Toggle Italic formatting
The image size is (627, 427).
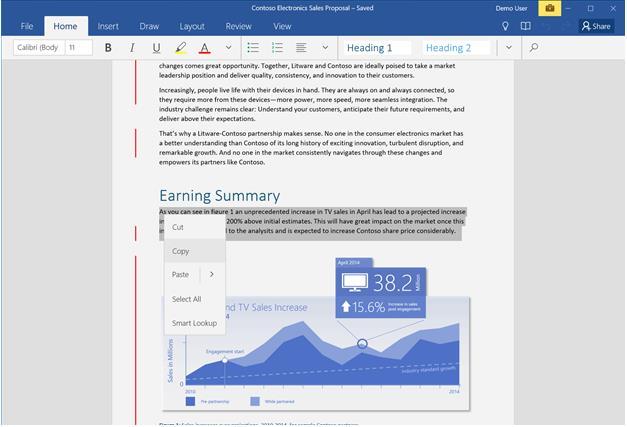point(132,48)
